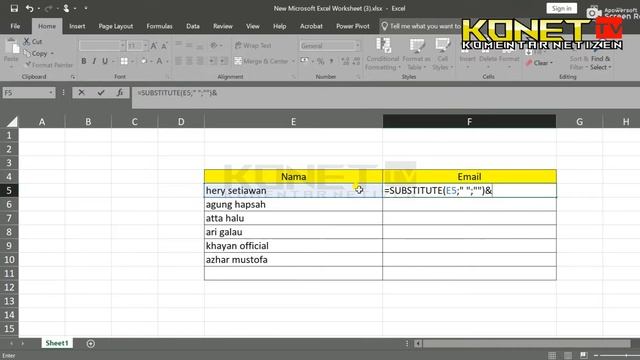Image resolution: width=640 pixels, height=360 pixels.
Task: Click the zoom slider in the status bar
Action: click(x=620, y=356)
